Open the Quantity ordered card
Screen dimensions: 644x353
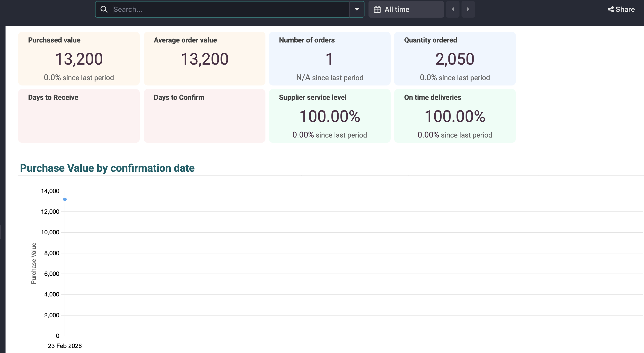[x=455, y=59]
